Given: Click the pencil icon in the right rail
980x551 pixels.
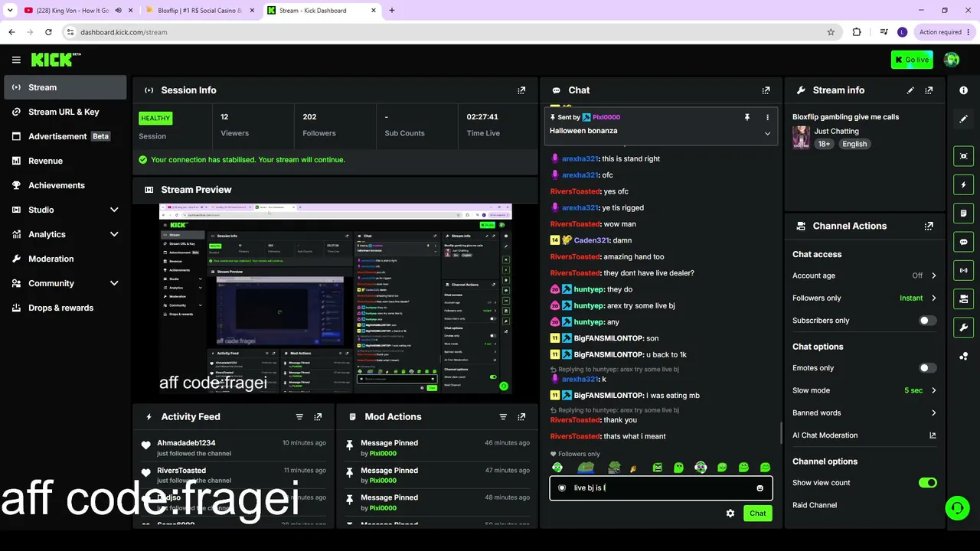Looking at the screenshot, I should (x=964, y=119).
